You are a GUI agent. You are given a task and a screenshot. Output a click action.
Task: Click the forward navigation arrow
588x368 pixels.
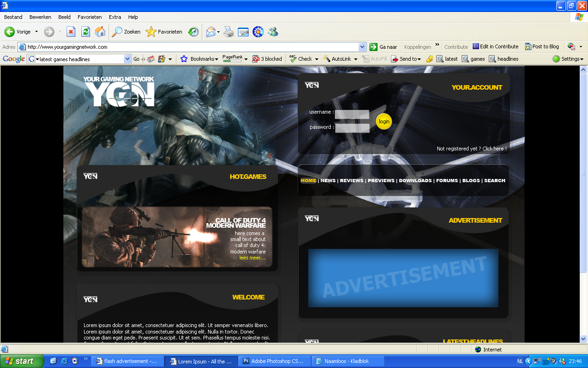49,32
